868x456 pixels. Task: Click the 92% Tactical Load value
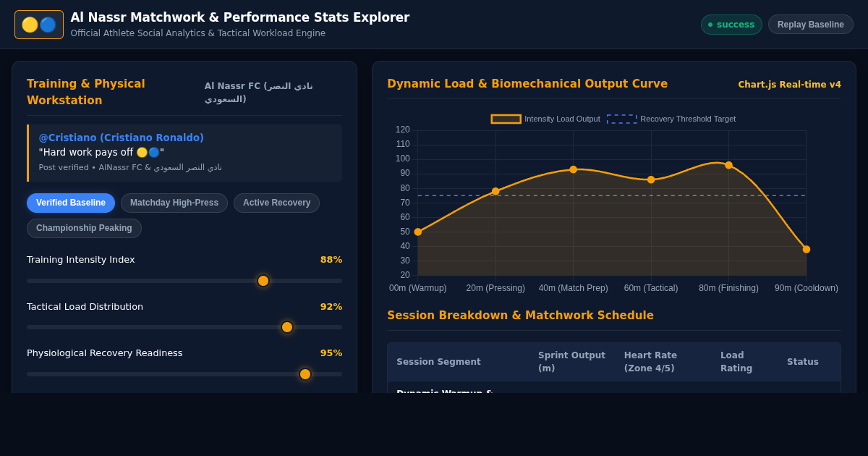pyautogui.click(x=331, y=307)
